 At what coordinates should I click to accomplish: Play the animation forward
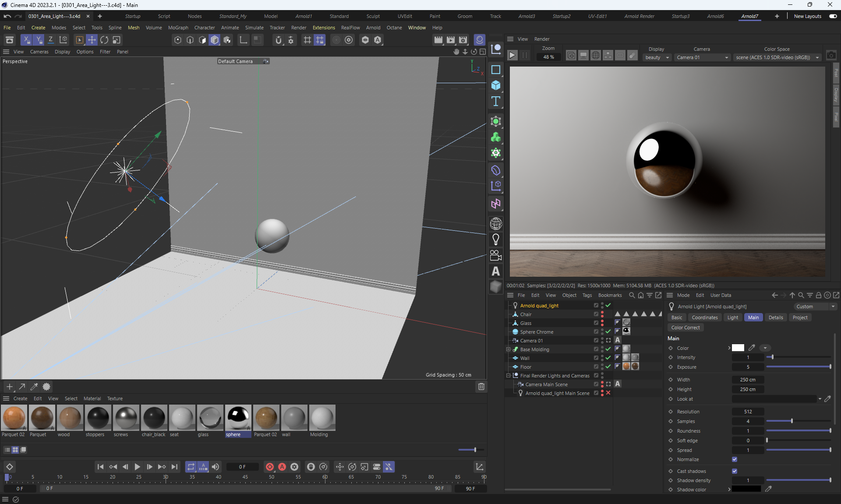(x=137, y=467)
